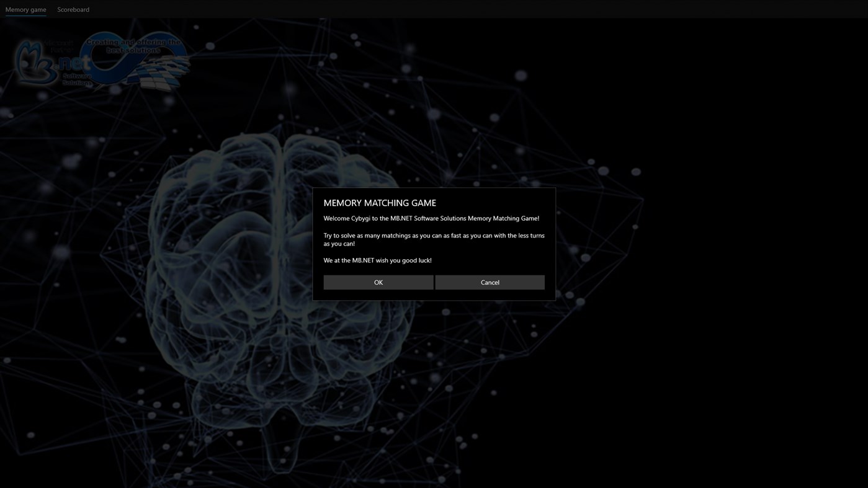Click the 'Software Solutions' text in the logo
This screenshot has width=868, height=488.
tap(78, 79)
